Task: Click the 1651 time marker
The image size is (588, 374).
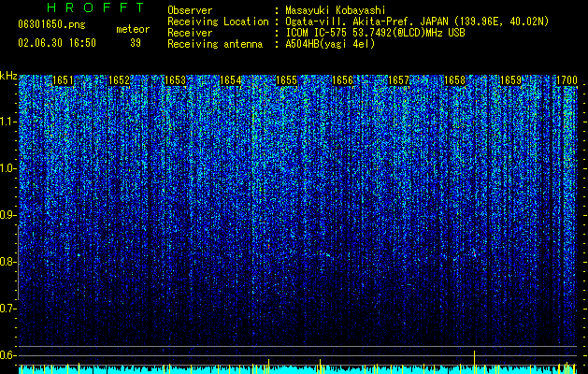Action: click(x=63, y=80)
